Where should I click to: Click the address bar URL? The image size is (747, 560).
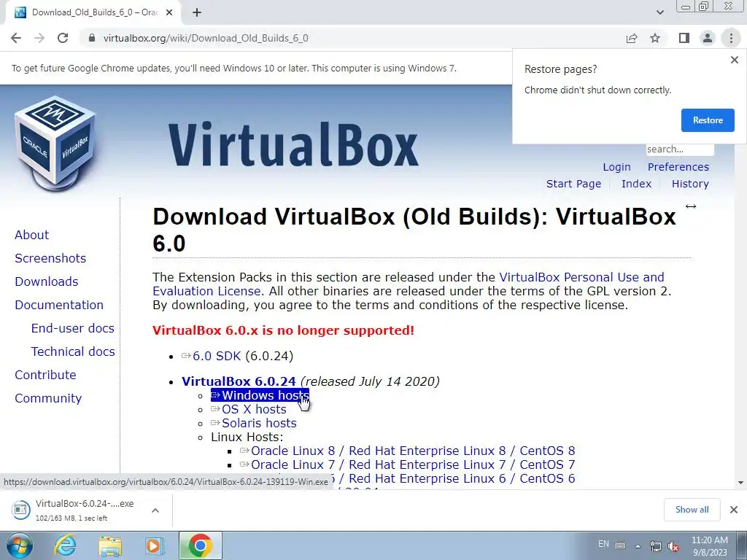[x=206, y=38]
